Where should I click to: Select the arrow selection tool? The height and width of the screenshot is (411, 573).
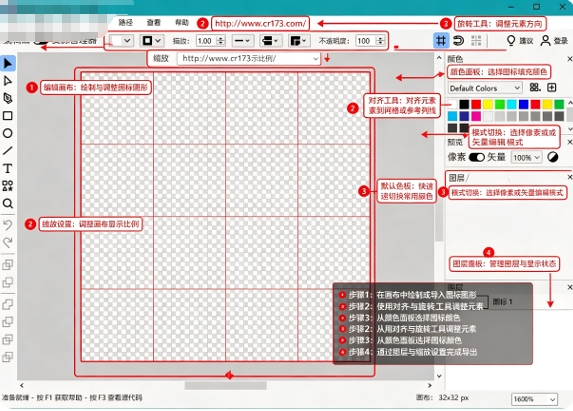(8, 63)
